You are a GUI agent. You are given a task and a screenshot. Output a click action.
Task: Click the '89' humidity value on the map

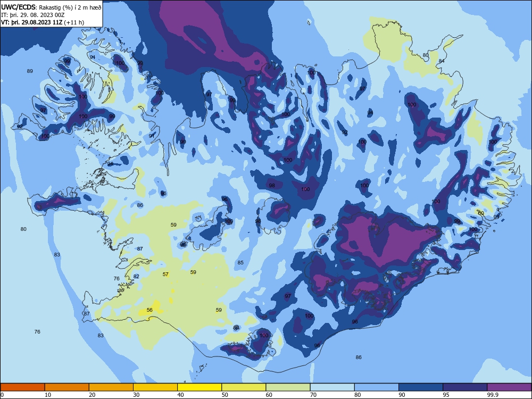point(30,71)
